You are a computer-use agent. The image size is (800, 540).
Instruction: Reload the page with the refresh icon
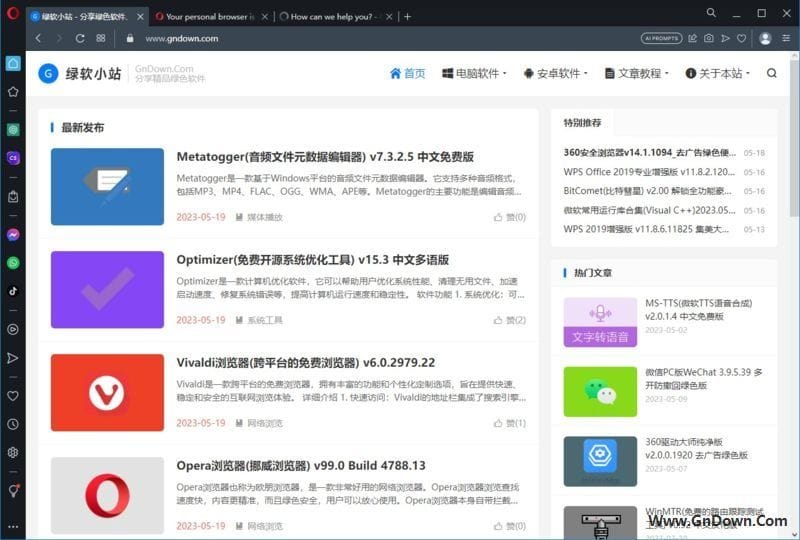pos(80,38)
